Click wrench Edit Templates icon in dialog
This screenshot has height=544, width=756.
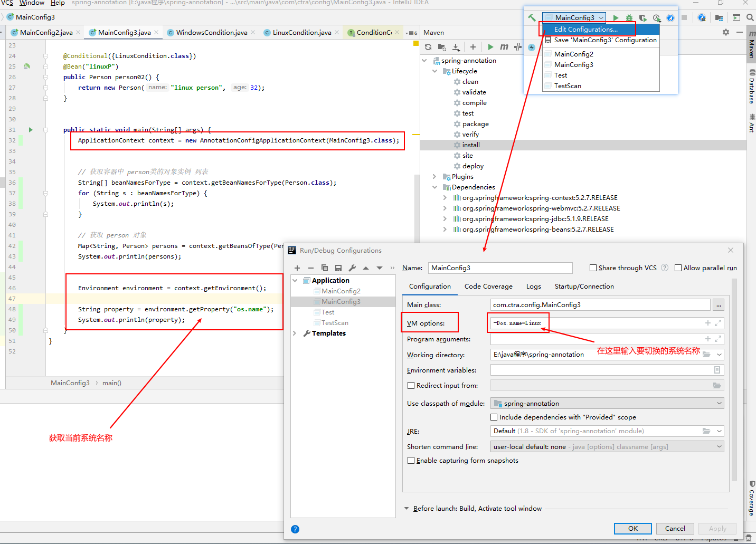(352, 268)
